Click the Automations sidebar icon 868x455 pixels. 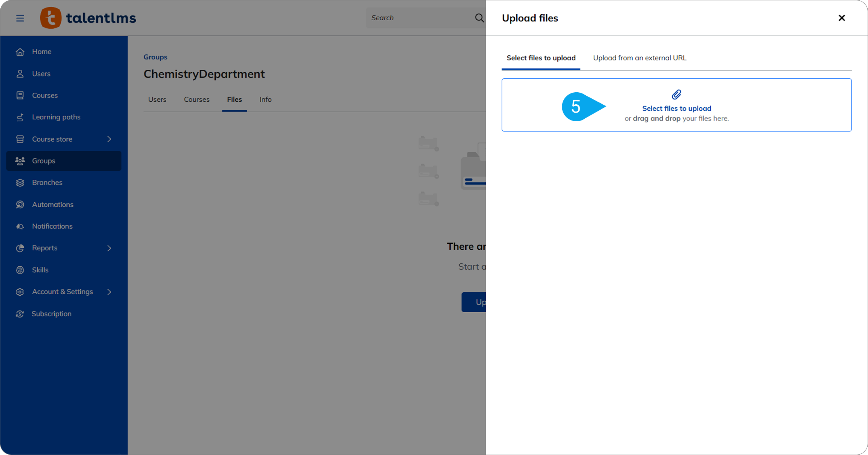[20, 205]
